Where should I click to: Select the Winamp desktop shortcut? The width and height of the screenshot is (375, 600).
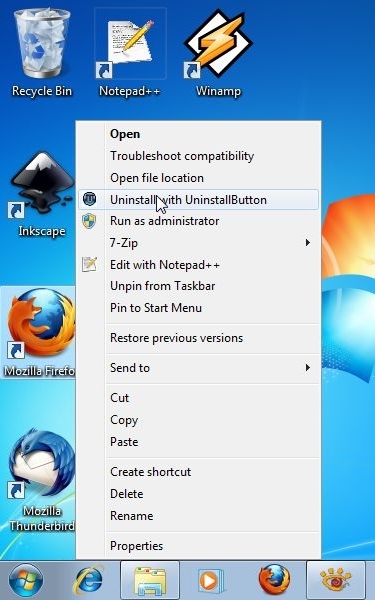218,52
